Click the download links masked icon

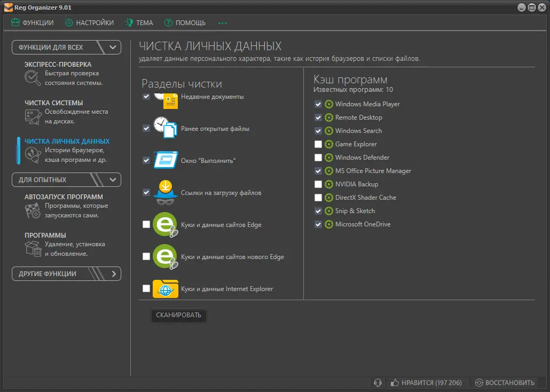(165, 193)
